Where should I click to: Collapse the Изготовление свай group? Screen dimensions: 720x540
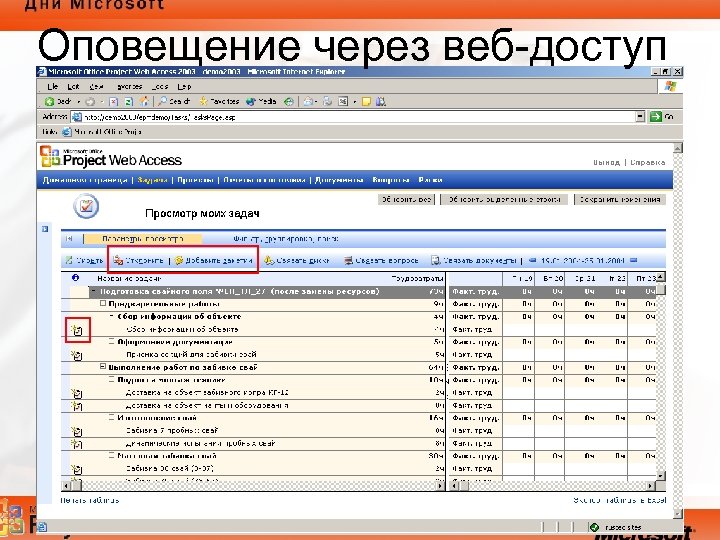[112, 418]
